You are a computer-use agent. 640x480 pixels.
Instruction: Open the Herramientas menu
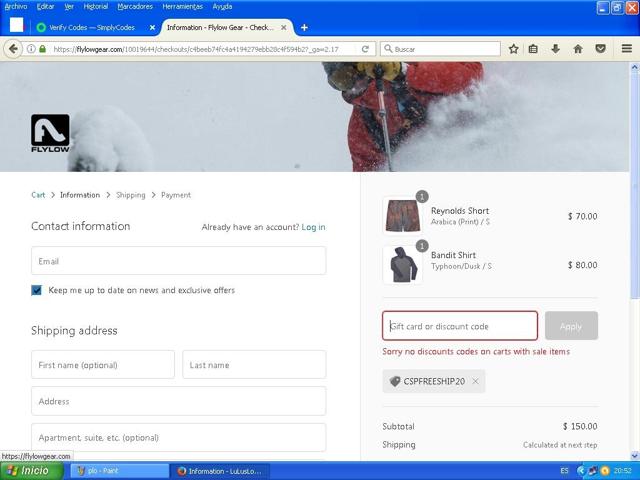coord(182,7)
